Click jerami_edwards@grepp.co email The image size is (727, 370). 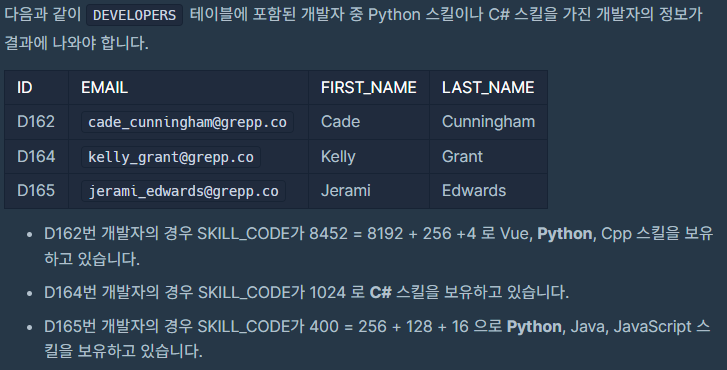(183, 191)
